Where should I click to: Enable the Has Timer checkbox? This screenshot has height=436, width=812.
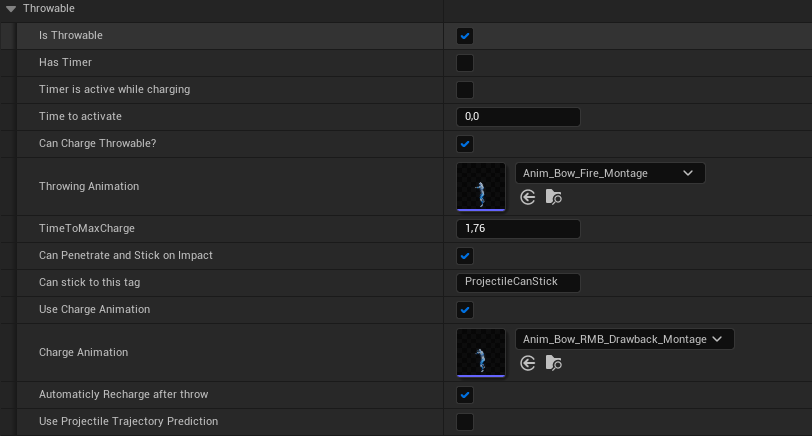click(465, 63)
